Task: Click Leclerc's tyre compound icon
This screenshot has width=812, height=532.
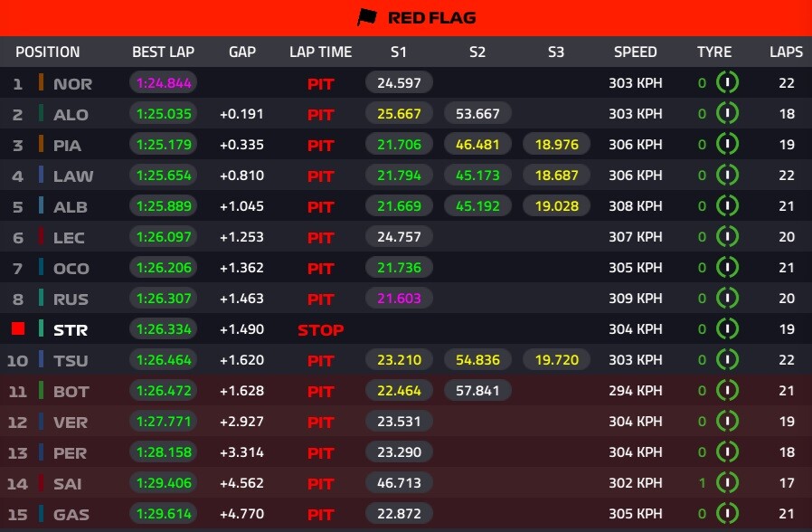Action: [x=727, y=237]
